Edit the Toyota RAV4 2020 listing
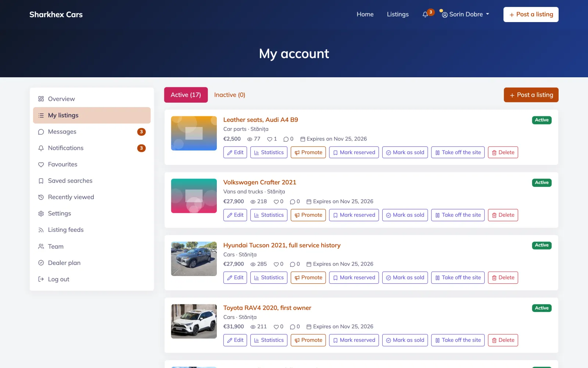588x368 pixels. (235, 340)
